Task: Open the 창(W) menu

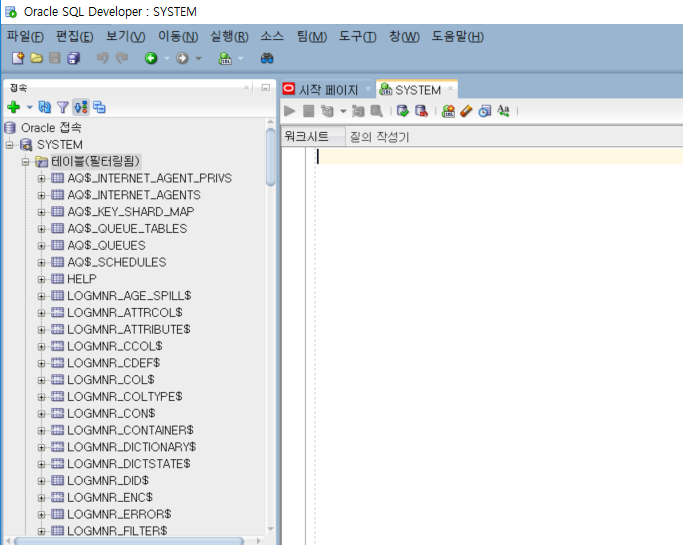Action: point(404,37)
